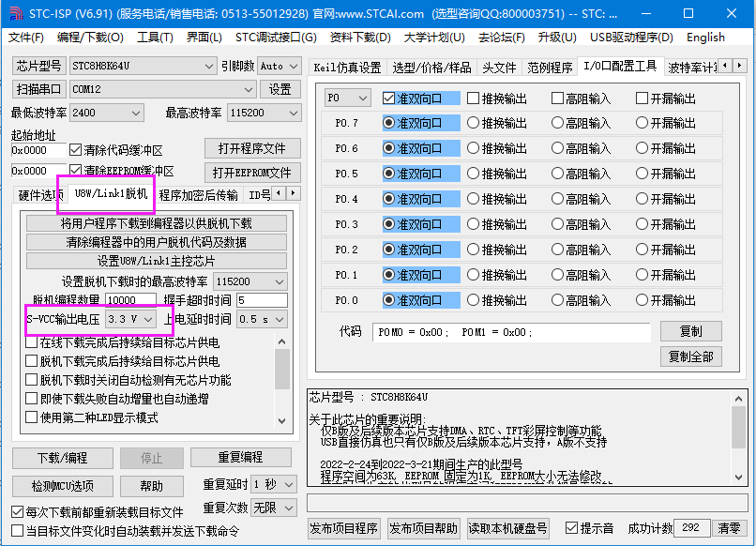Switch to 程序加密后传输 tab
This screenshot has width=756, height=546.
coord(198,195)
